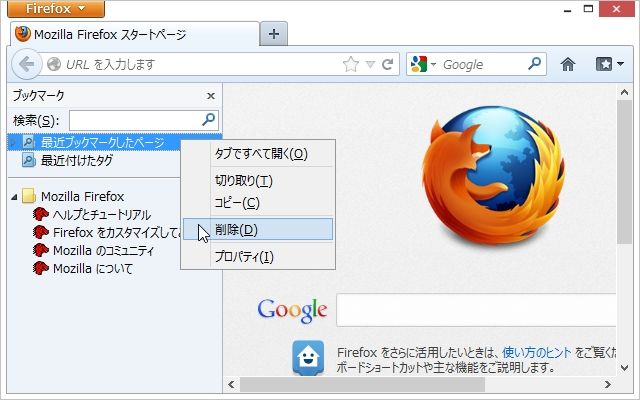The height and width of the screenshot is (400, 640).
Task: Open the Mozilla のコミュニティ bookmark
Action: click(104, 251)
